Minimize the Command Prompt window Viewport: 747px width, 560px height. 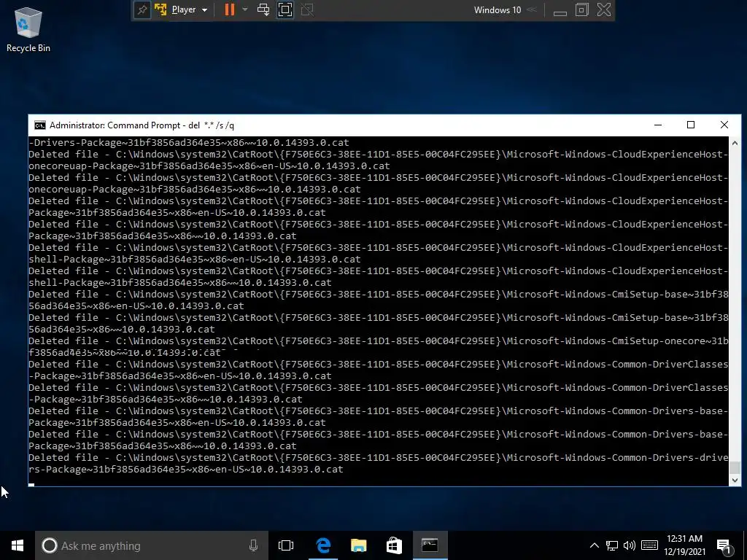(x=658, y=125)
